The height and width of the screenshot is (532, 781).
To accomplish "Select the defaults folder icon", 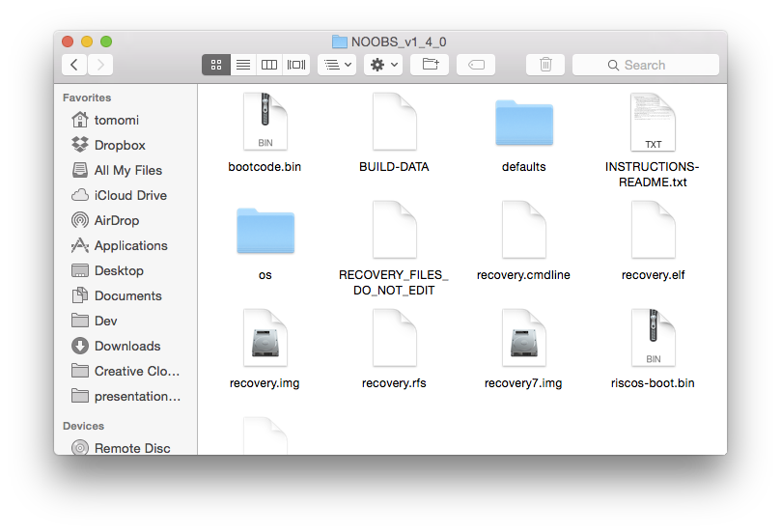I will [x=524, y=123].
